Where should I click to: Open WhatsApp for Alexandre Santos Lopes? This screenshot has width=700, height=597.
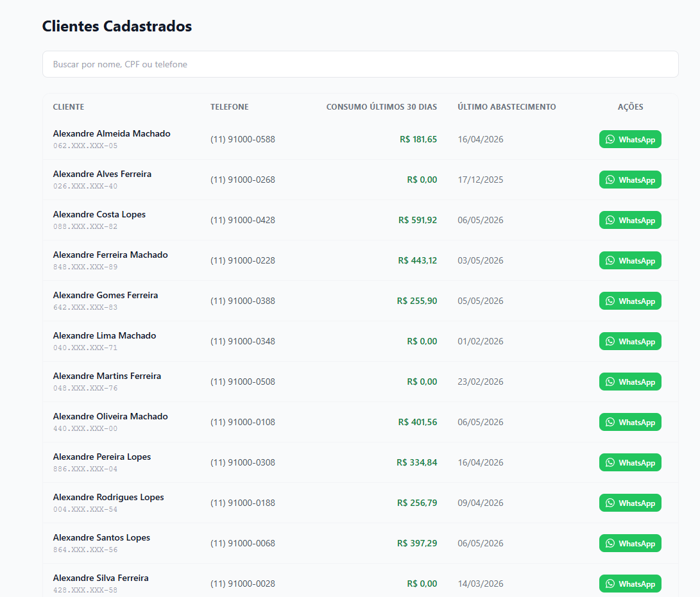630,543
